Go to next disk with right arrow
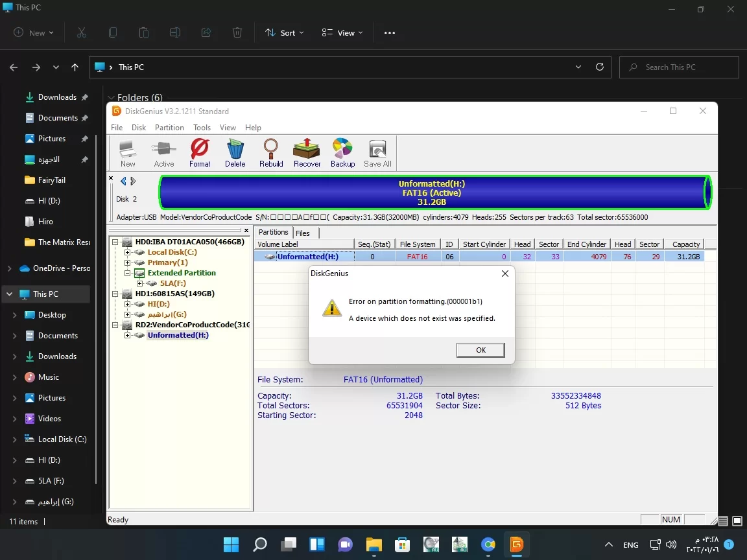Screen dimensions: 747x560 133,181
